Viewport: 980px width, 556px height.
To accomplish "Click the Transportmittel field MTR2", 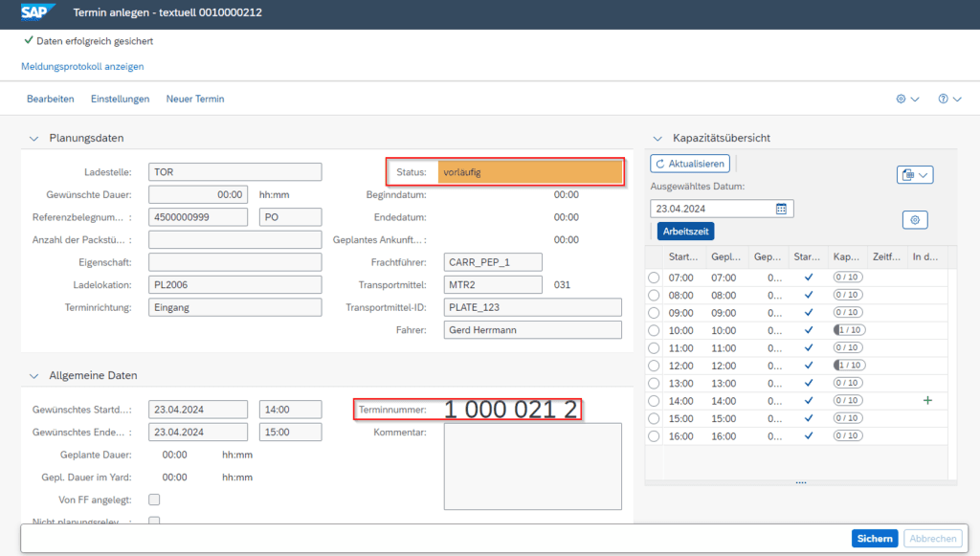I will (x=493, y=285).
